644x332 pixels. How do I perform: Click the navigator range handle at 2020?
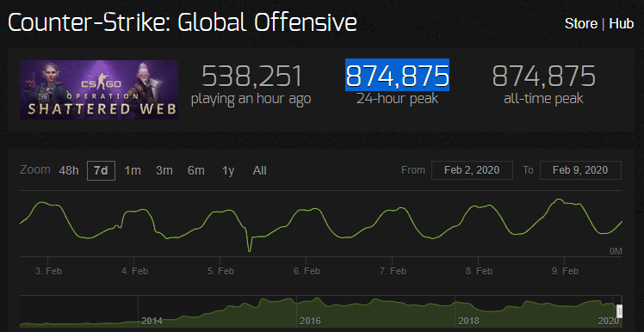(620, 311)
